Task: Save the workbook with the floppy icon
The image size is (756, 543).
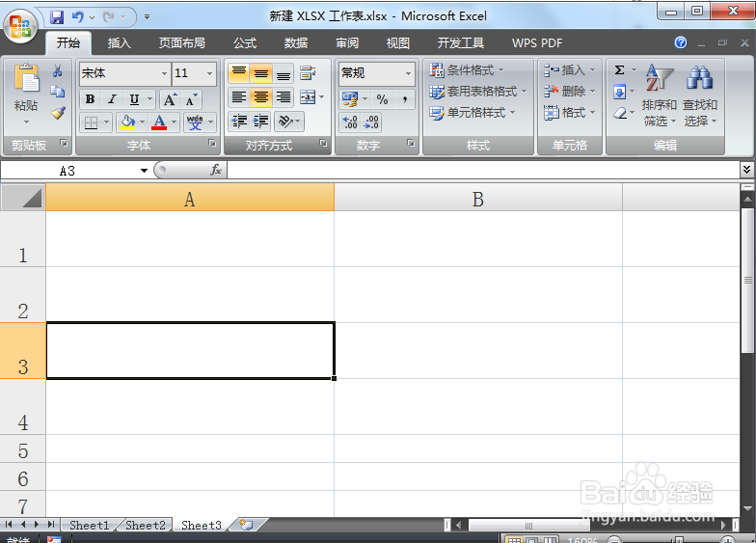Action: pos(57,17)
